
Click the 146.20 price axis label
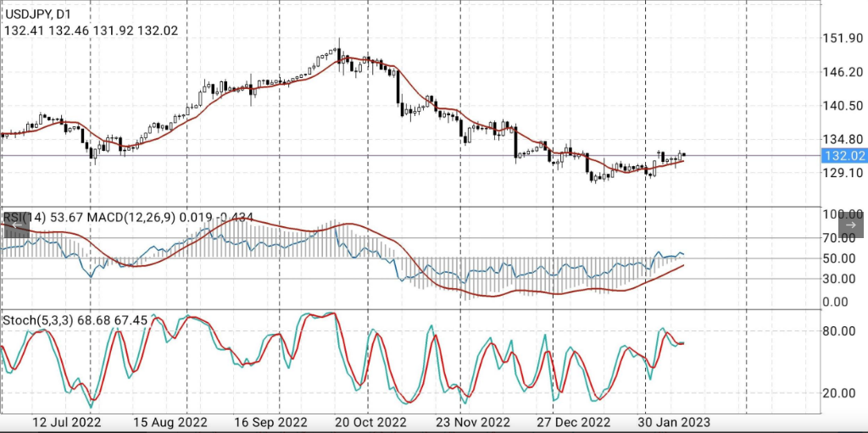click(843, 72)
